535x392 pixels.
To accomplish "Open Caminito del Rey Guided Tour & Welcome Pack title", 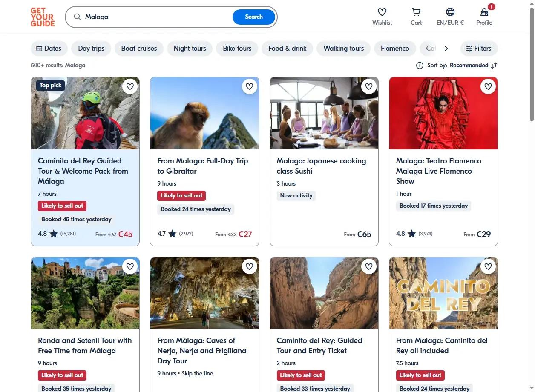I will tap(83, 171).
